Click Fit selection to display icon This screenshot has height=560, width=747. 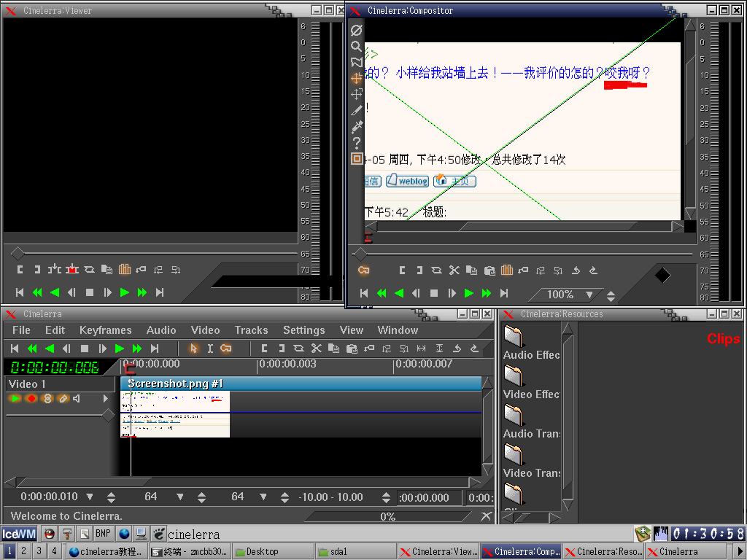421,349
